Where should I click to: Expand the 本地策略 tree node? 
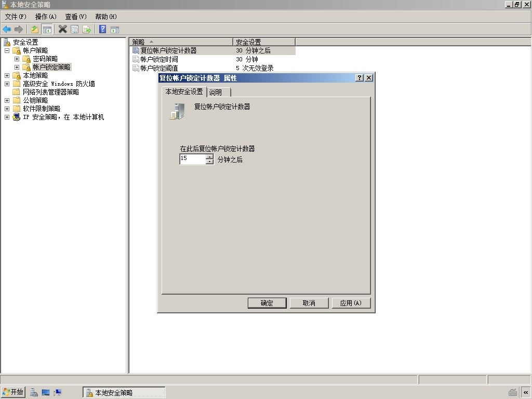7,75
